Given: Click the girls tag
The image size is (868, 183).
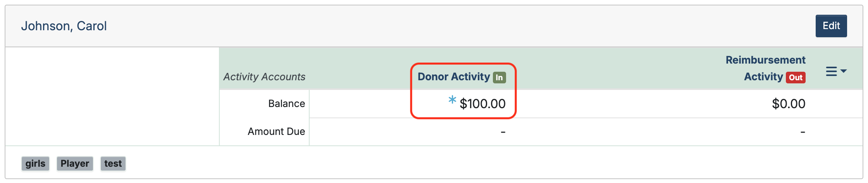Looking at the screenshot, I should point(35,164).
